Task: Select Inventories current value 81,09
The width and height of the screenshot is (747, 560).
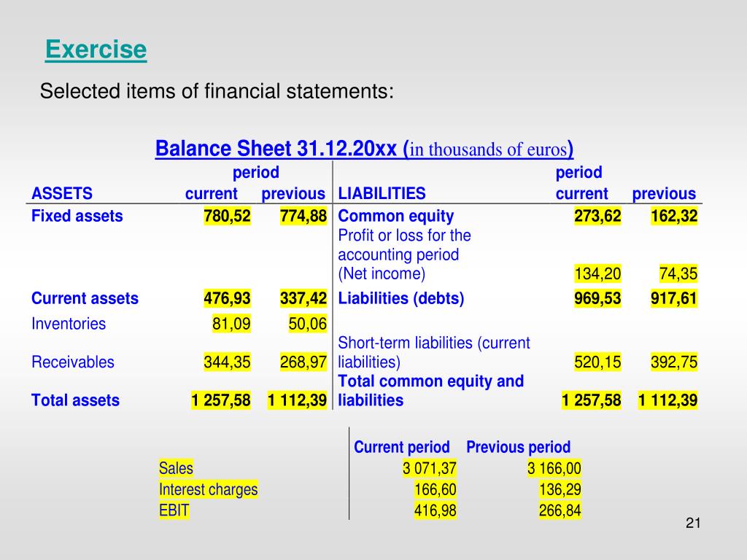Action: 231,324
